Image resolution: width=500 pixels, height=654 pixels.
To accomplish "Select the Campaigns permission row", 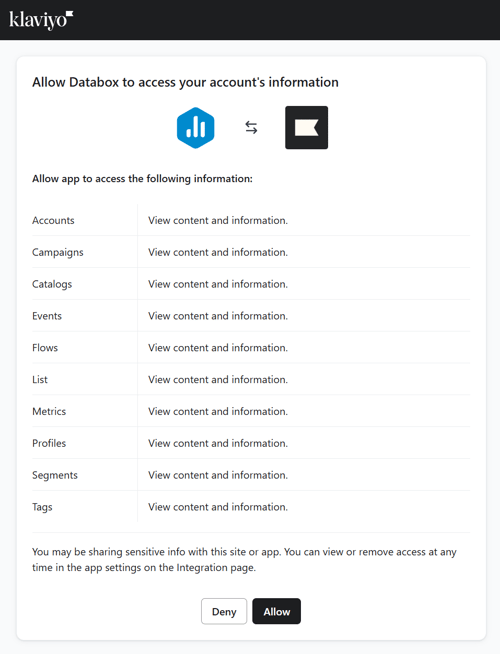I will point(251,252).
